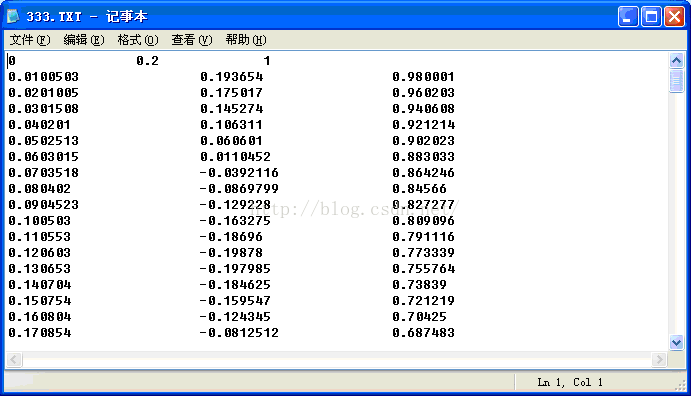This screenshot has width=691, height=396.
Task: Click the value -0.129228
Action: [x=235, y=204]
